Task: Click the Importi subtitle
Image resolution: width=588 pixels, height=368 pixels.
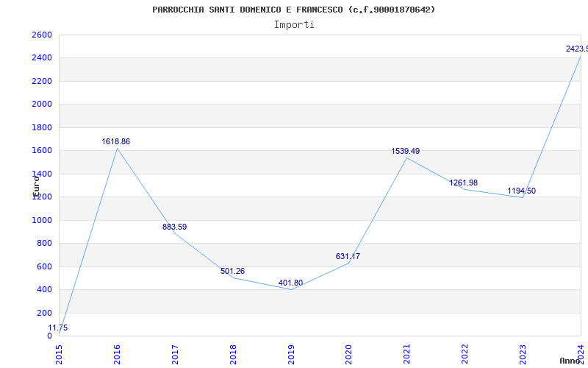Action: coord(294,25)
